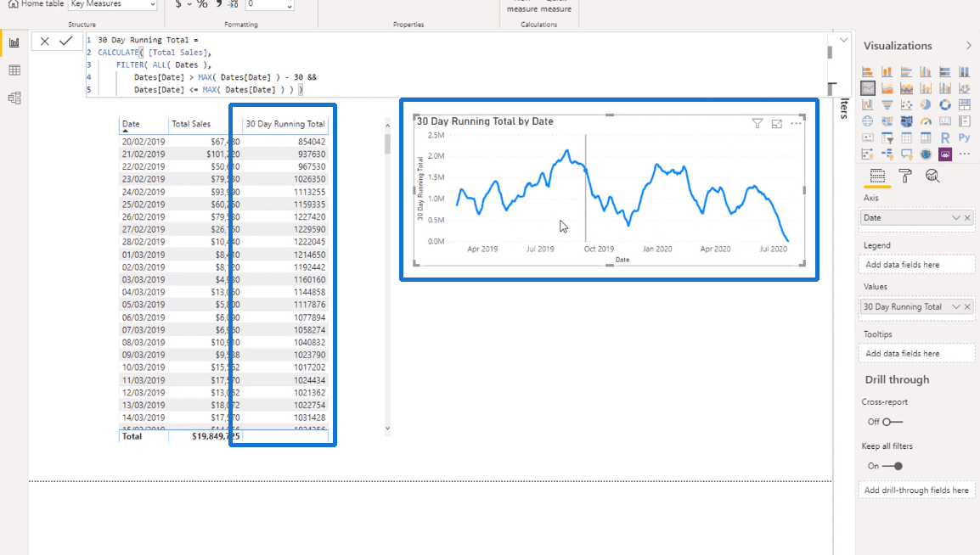Select the clustered bar chart visual
The height and width of the screenshot is (555, 980).
pyautogui.click(x=906, y=72)
